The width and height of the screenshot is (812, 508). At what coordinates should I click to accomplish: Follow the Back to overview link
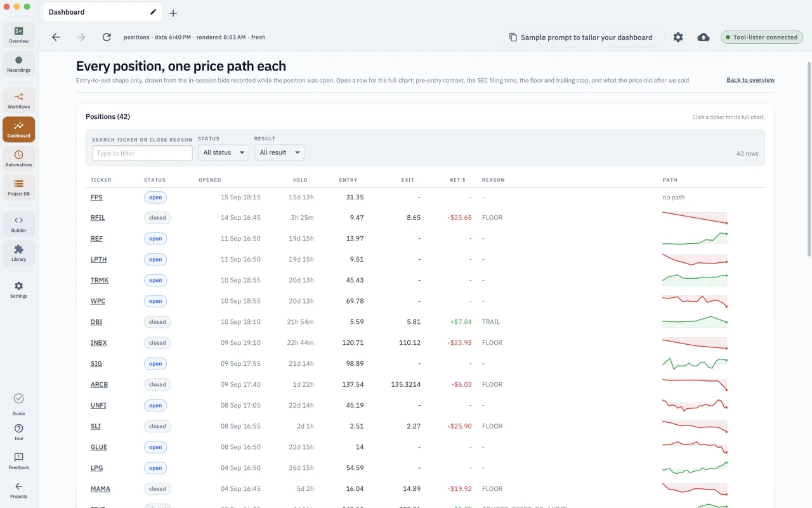tap(750, 80)
